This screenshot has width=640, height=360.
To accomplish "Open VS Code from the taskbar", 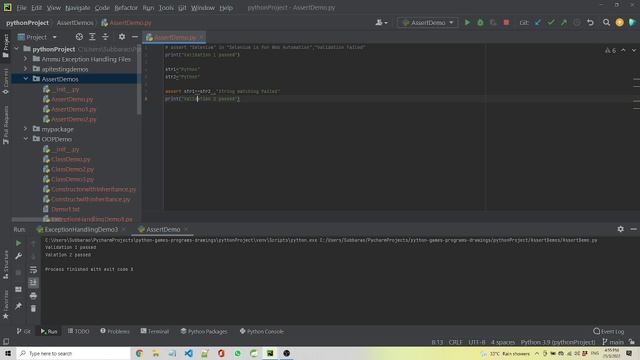I will point(189,353).
